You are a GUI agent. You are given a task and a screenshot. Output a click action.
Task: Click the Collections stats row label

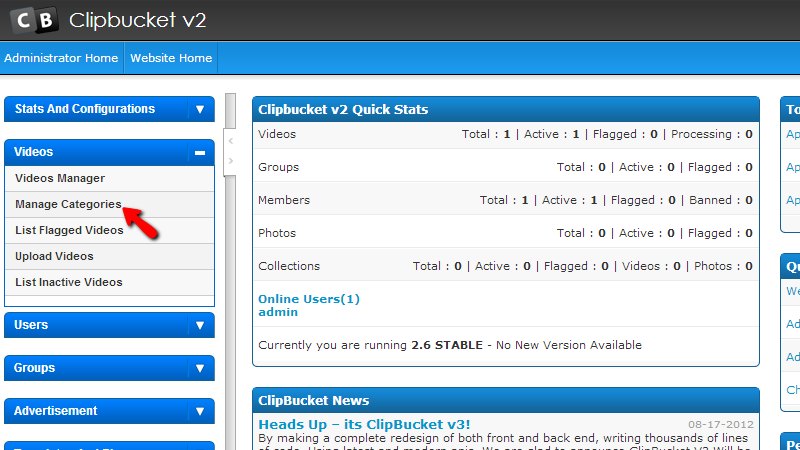click(x=289, y=266)
